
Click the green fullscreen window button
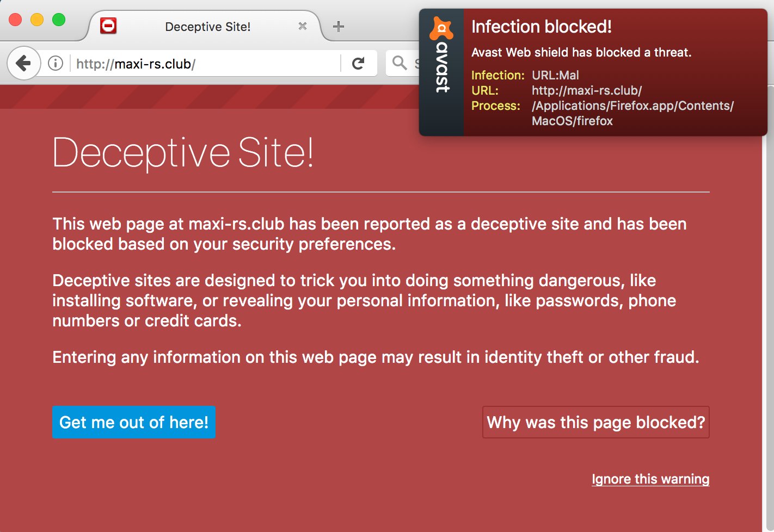click(x=59, y=20)
